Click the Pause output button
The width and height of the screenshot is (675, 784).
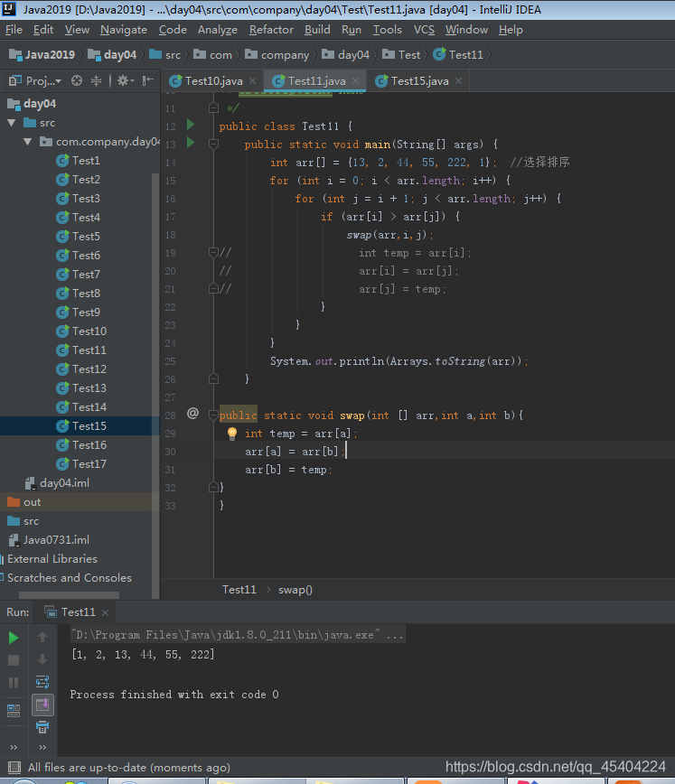(x=14, y=683)
